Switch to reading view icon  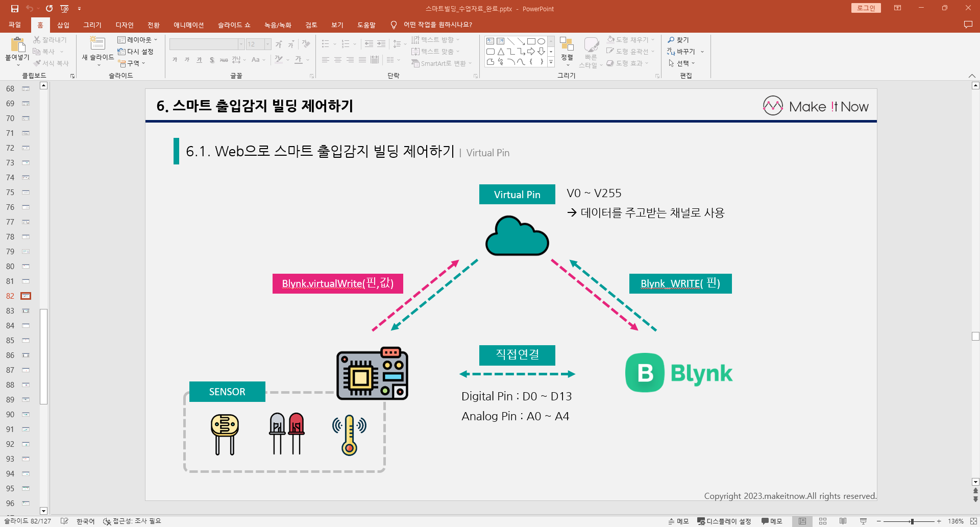[843, 521]
